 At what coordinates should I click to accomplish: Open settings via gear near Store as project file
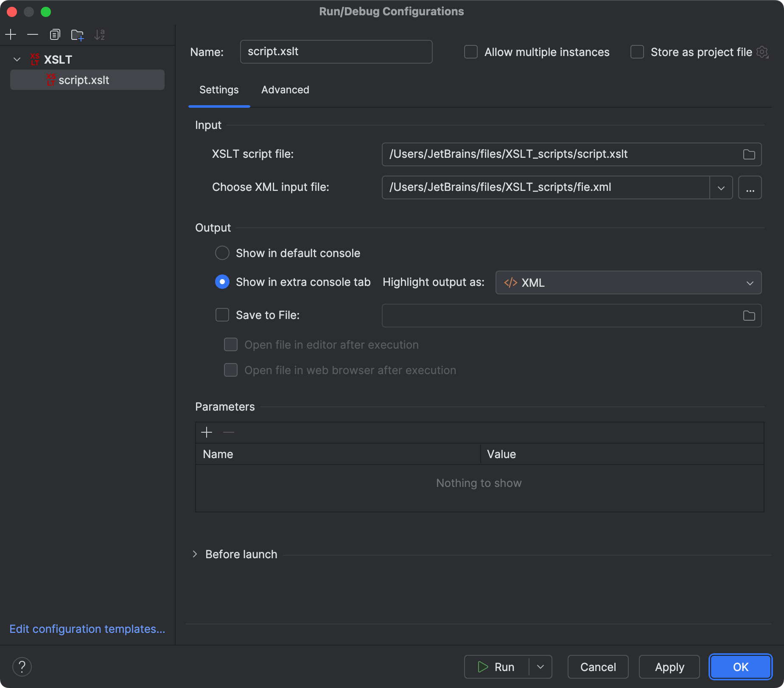tap(762, 52)
